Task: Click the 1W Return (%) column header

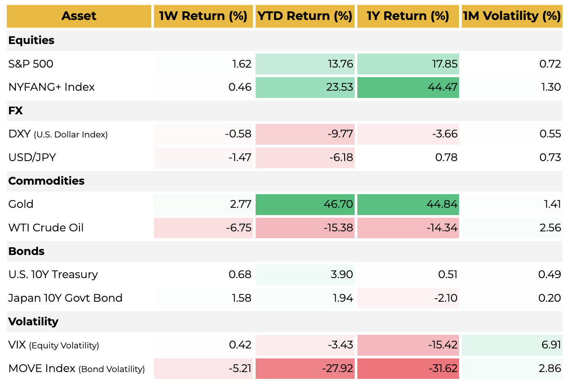Action: pos(203,16)
